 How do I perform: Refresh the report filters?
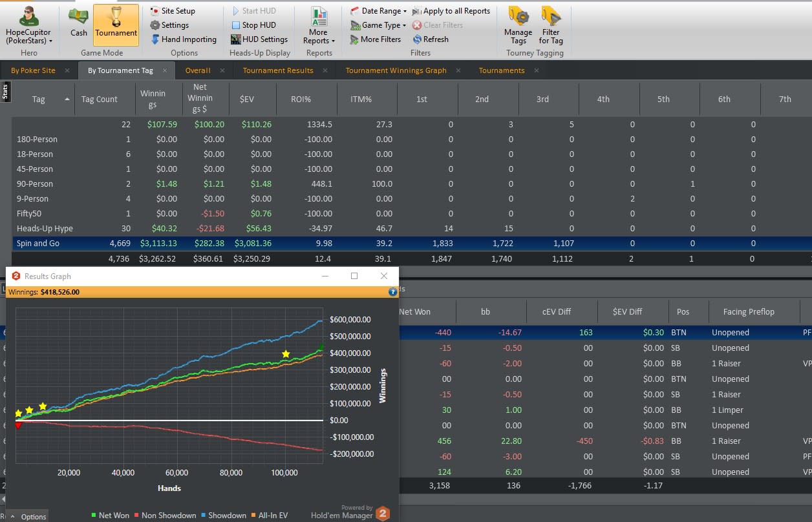click(x=431, y=39)
